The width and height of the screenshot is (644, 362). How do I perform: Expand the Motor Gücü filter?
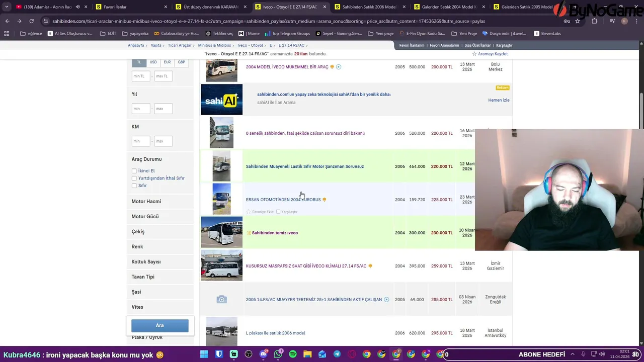pos(160,217)
